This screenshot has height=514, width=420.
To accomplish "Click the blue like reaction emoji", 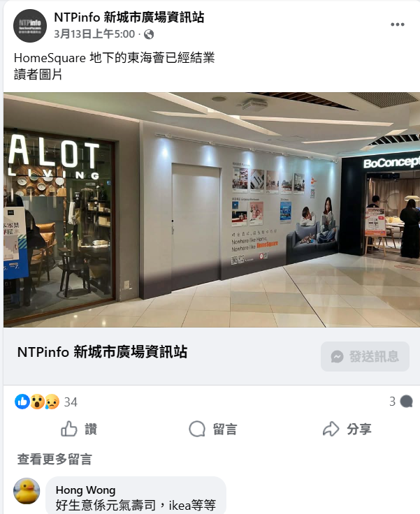I will pos(22,402).
